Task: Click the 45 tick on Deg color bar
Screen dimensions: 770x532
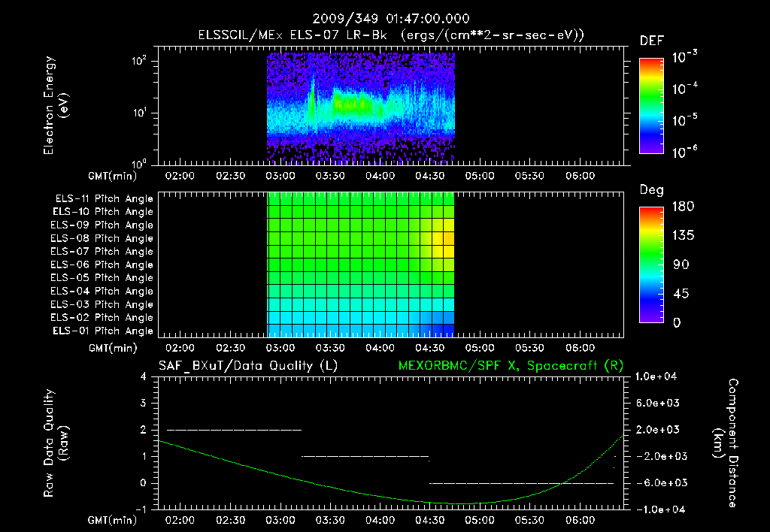Action: [681, 294]
